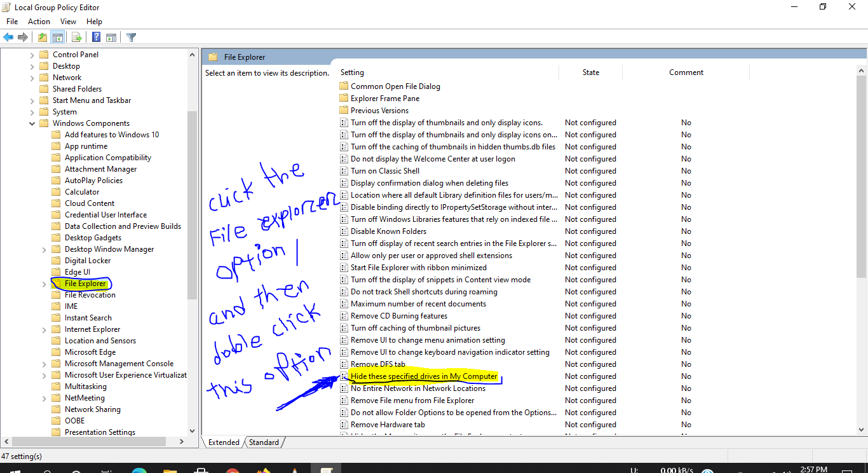Open the View menu
The height and width of the screenshot is (473, 868).
click(x=69, y=22)
